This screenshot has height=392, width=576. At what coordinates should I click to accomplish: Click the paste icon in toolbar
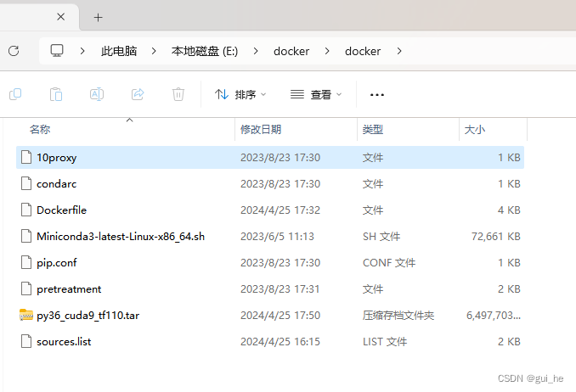point(56,94)
